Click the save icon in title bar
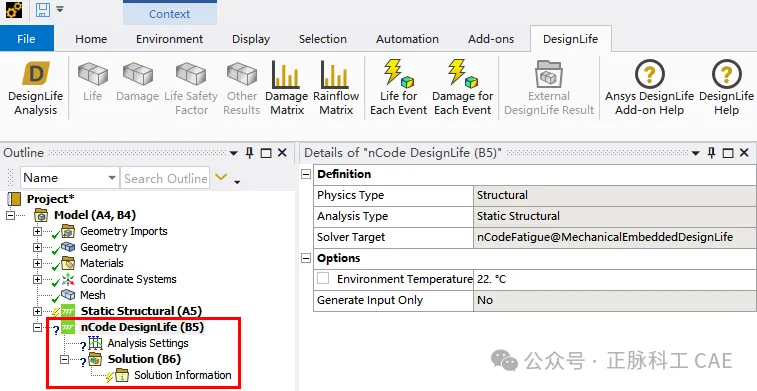The width and height of the screenshot is (757, 391). tap(43, 10)
